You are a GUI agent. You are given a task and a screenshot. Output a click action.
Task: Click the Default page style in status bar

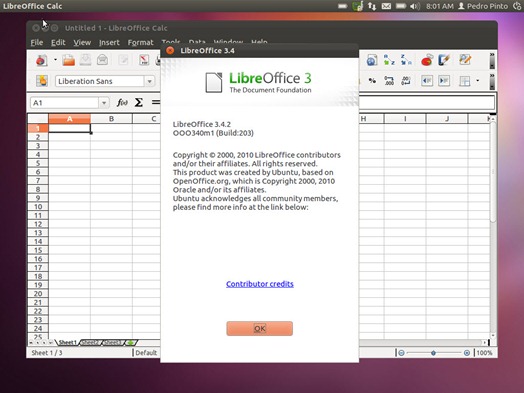click(146, 353)
